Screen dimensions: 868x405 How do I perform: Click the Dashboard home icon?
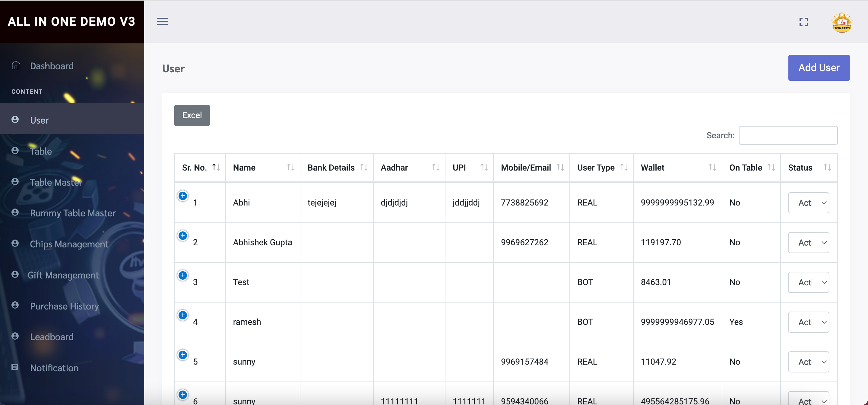tap(16, 65)
